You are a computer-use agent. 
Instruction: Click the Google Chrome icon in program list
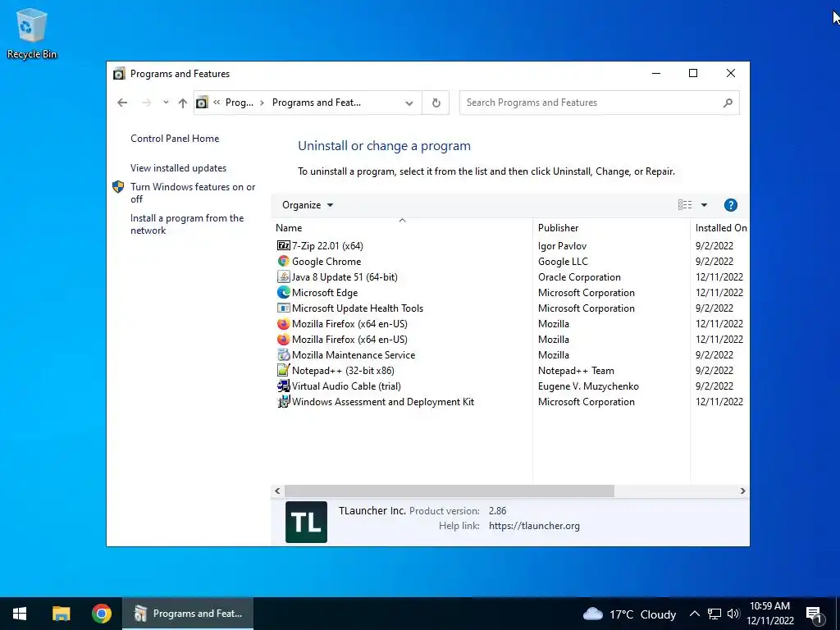click(283, 262)
